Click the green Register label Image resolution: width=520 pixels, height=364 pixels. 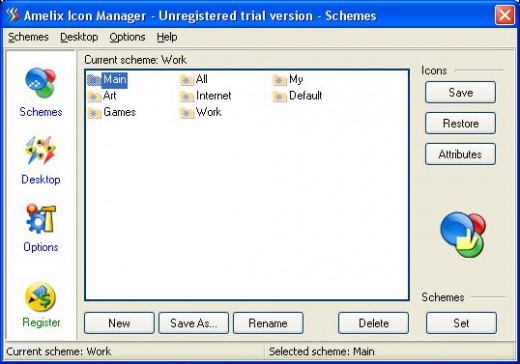pos(41,322)
